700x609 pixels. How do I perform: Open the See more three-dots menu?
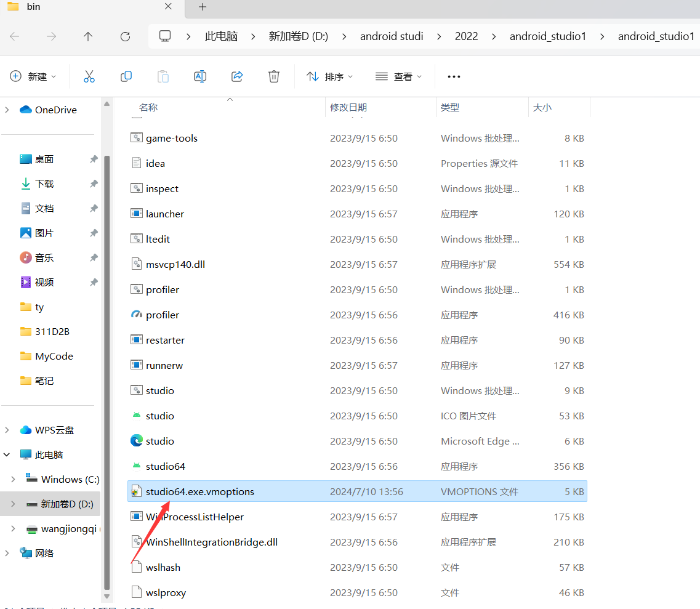(x=454, y=77)
